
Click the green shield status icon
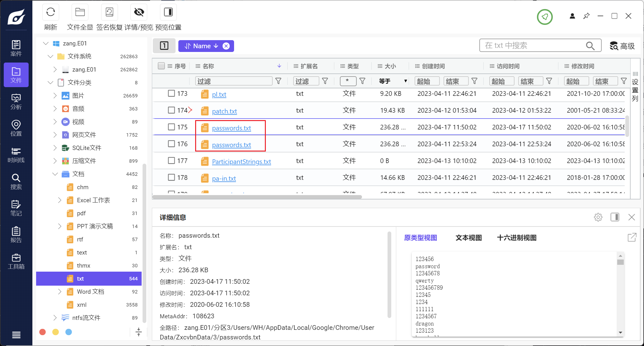tap(545, 16)
